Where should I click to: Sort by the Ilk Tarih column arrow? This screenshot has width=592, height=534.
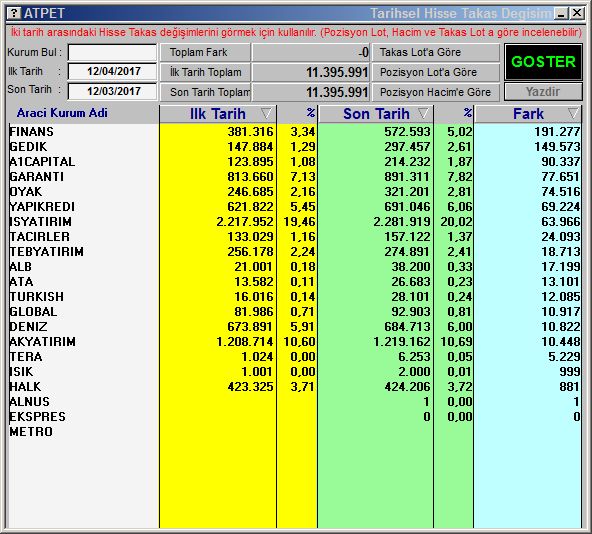pyautogui.click(x=266, y=113)
